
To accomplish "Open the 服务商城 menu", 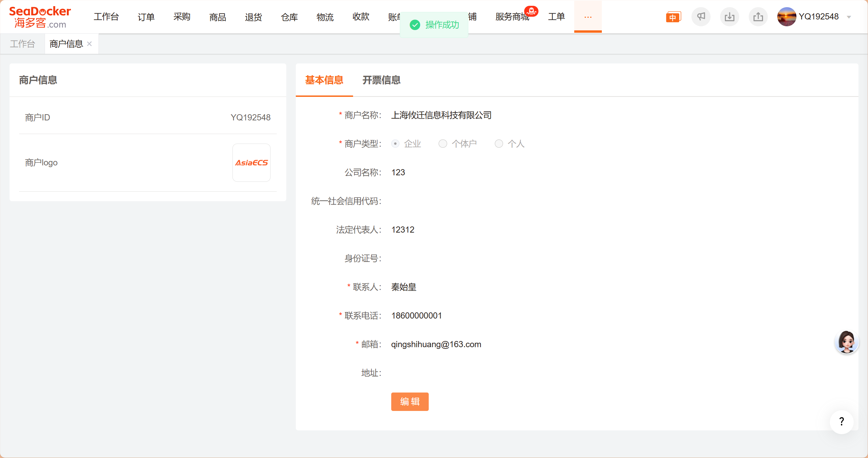I will click(512, 17).
